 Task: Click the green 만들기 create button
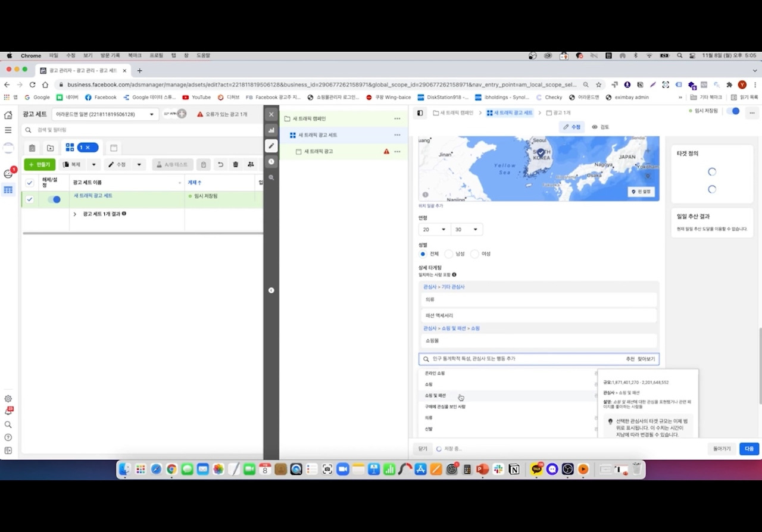pyautogui.click(x=40, y=164)
